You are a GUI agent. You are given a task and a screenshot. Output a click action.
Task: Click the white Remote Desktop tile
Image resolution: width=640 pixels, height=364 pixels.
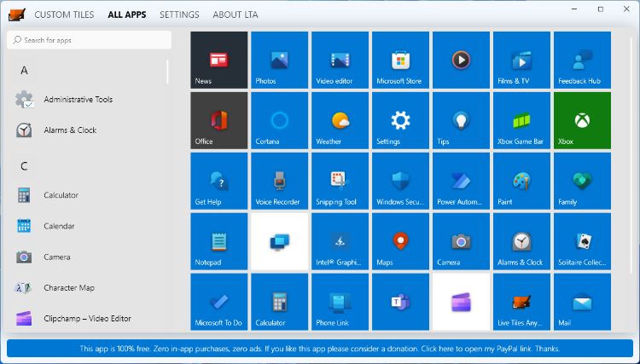pos(279,241)
